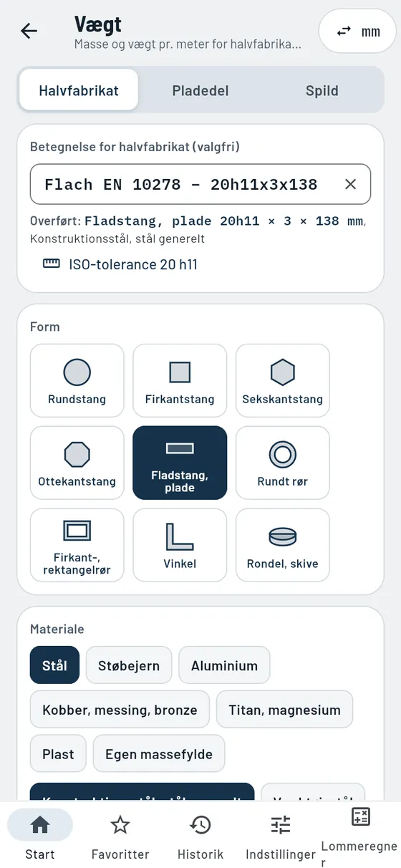Switch units with the mm button
Screen dimensions: 401x868
coord(357,31)
